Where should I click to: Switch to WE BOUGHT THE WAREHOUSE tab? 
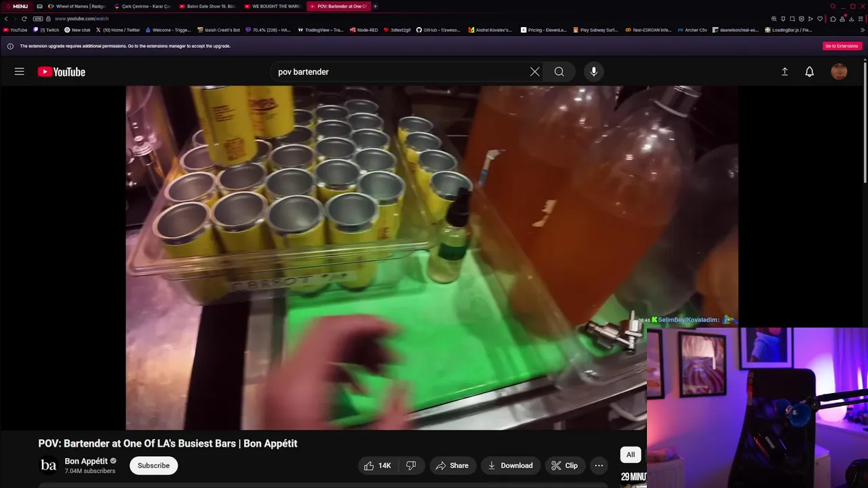click(x=272, y=6)
